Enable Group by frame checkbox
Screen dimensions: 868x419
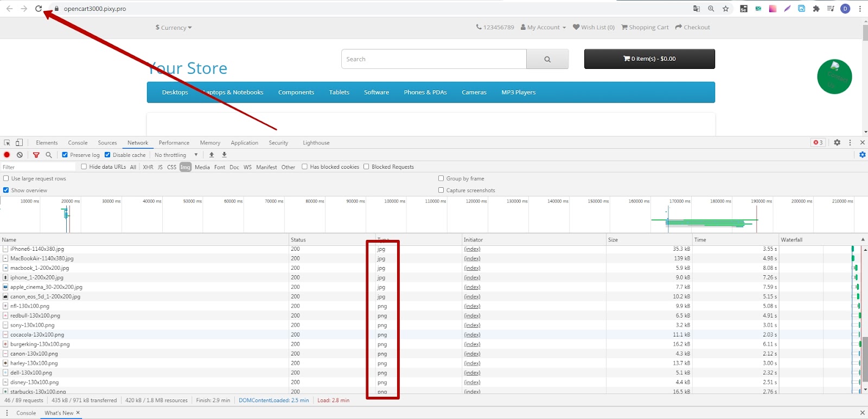click(x=441, y=178)
